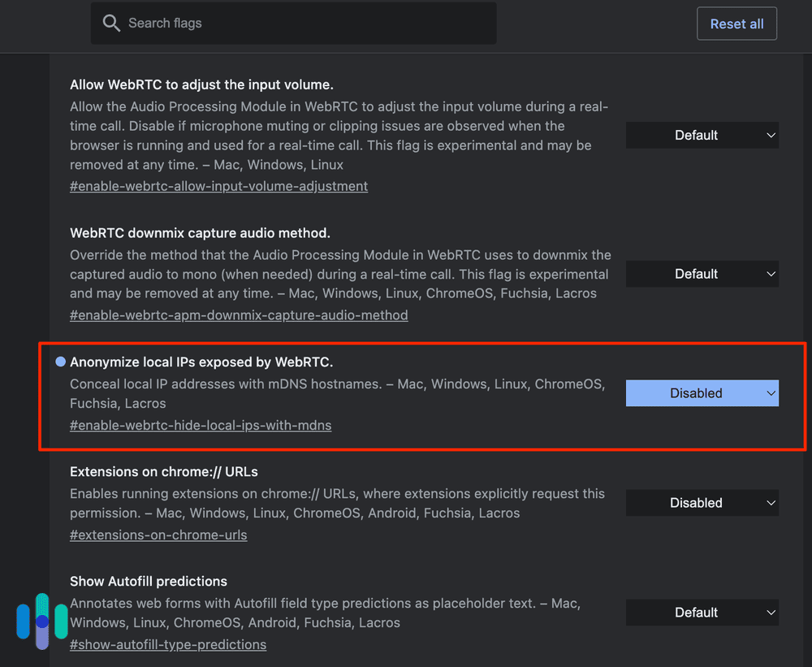Click the colorful logo in the bottom-left corner
Viewport: 812px width, 667px height.
(x=41, y=621)
